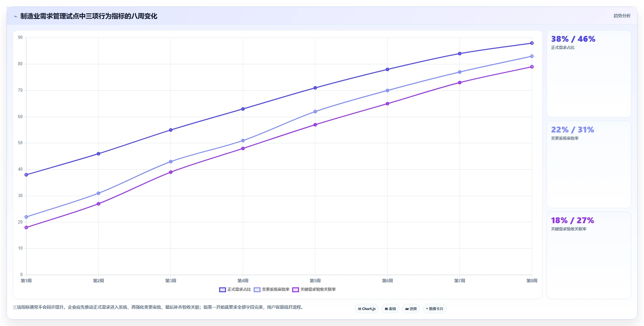644x326 pixels.
Task: Select 关键需求验收关联率 data point at 第7周
Action: (x=460, y=83)
